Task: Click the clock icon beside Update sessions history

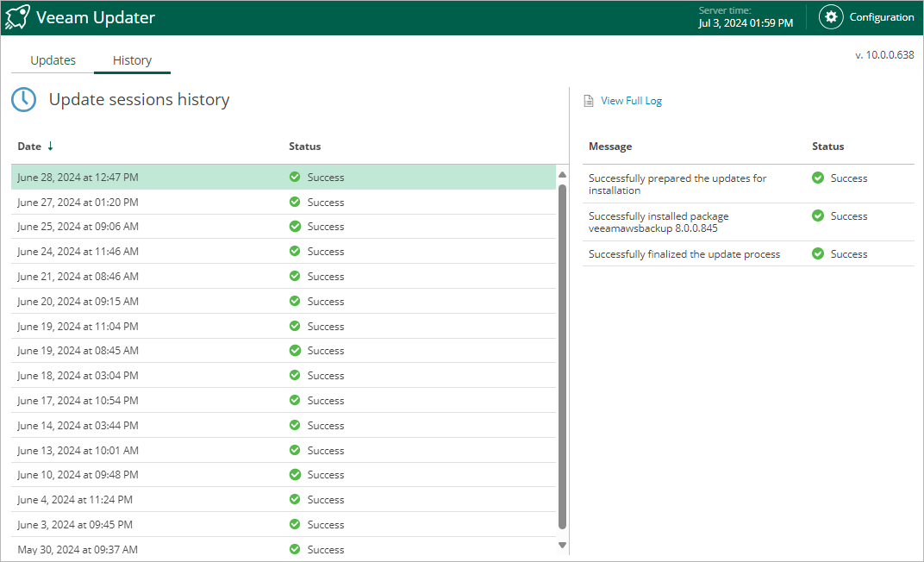Action: 24,99
